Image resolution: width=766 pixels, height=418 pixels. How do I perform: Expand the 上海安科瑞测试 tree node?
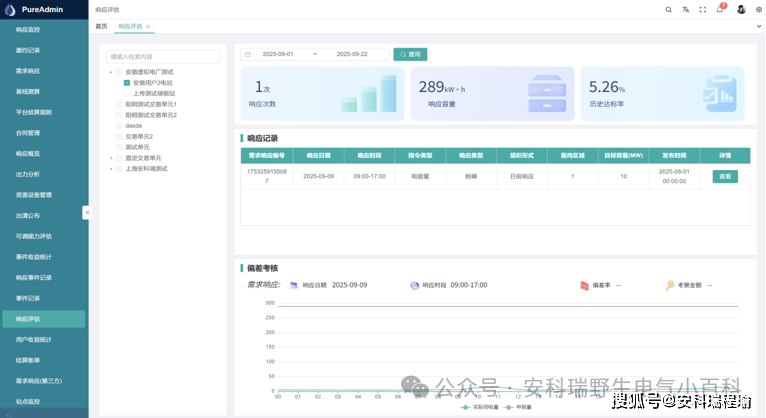111,168
